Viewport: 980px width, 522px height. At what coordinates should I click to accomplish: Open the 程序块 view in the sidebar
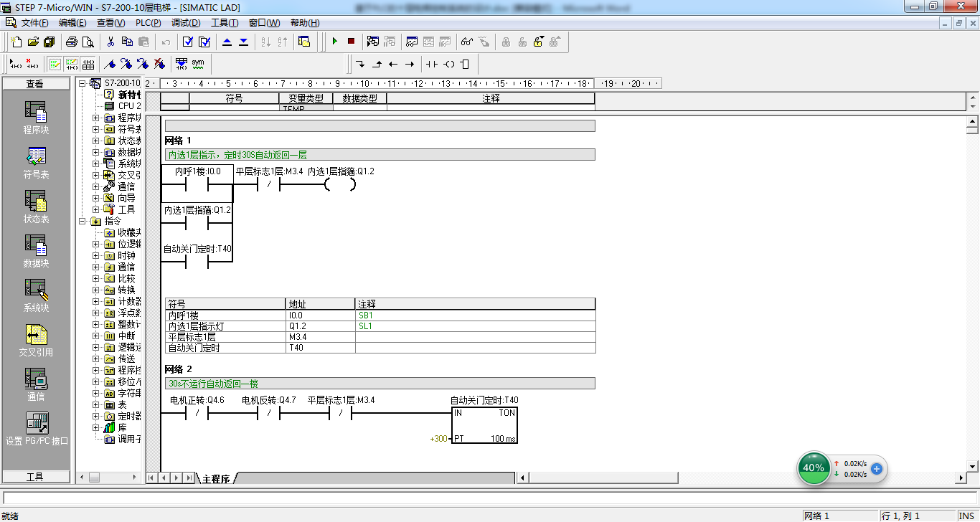[x=36, y=119]
